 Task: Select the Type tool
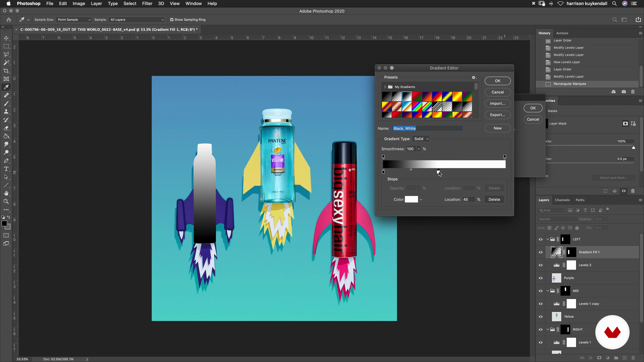pyautogui.click(x=6, y=169)
